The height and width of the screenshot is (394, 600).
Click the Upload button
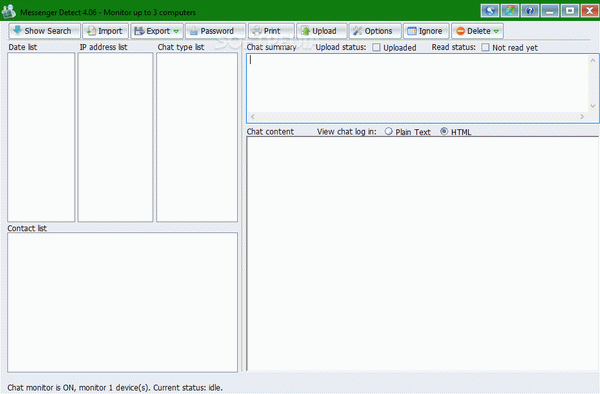click(321, 31)
